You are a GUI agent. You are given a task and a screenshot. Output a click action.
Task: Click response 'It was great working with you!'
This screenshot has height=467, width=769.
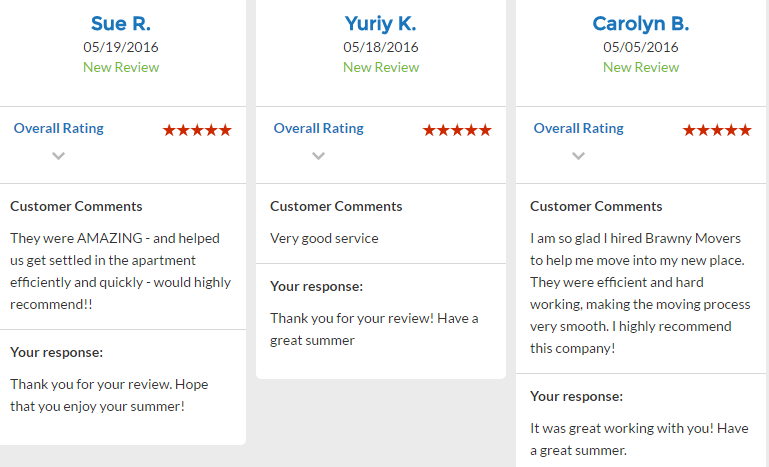pyautogui.click(x=639, y=439)
